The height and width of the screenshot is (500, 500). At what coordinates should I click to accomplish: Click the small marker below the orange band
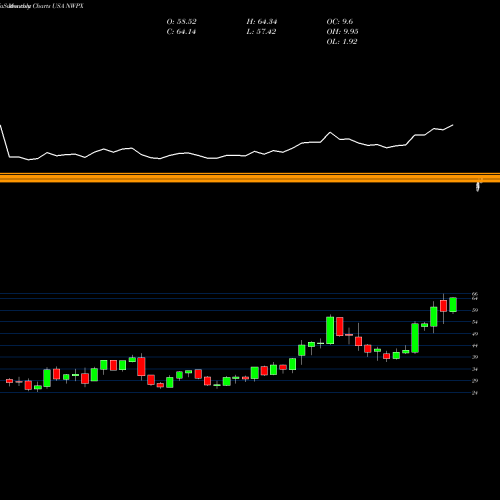point(478,187)
